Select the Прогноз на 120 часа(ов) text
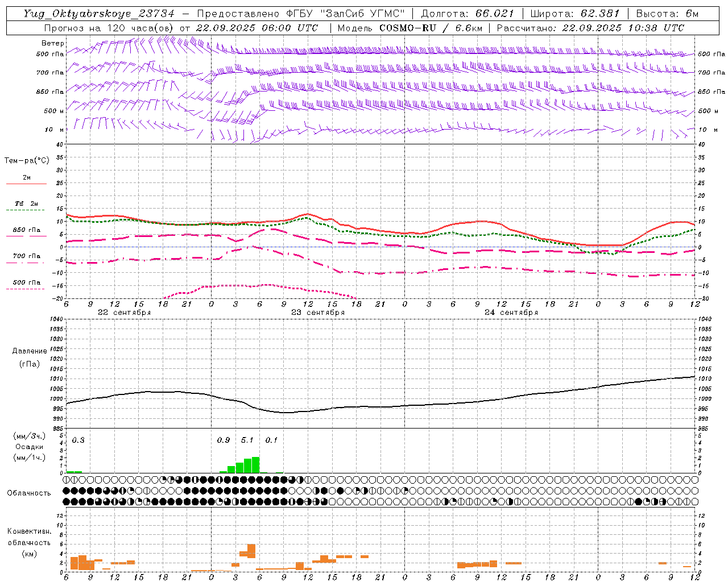728x582 pixels. click(x=110, y=28)
